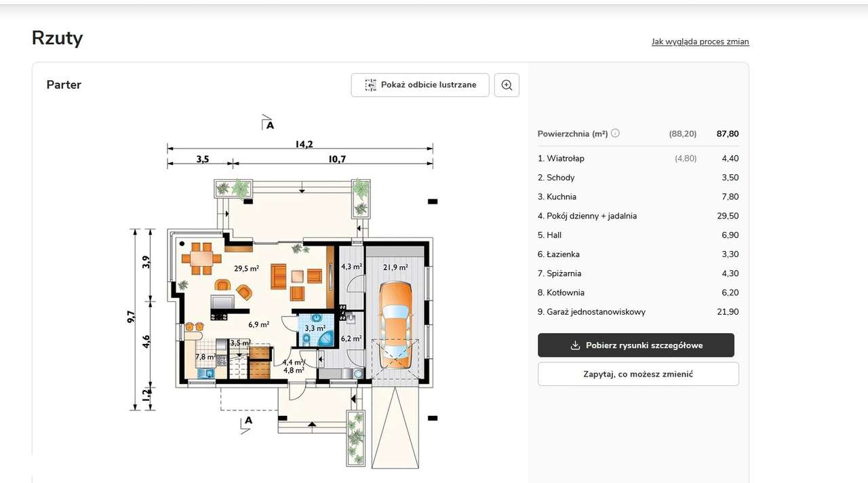The height and width of the screenshot is (483, 868).
Task: Select the '8. Kotłownia' row
Action: click(x=638, y=293)
